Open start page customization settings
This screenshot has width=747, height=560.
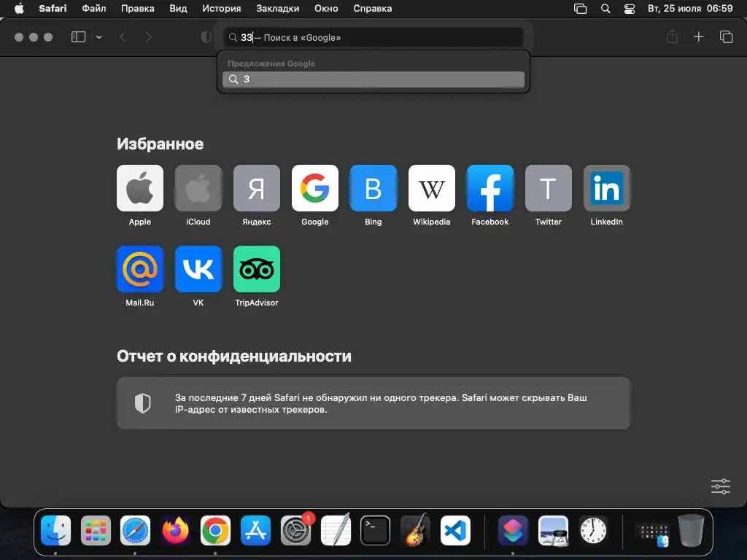[x=720, y=486]
